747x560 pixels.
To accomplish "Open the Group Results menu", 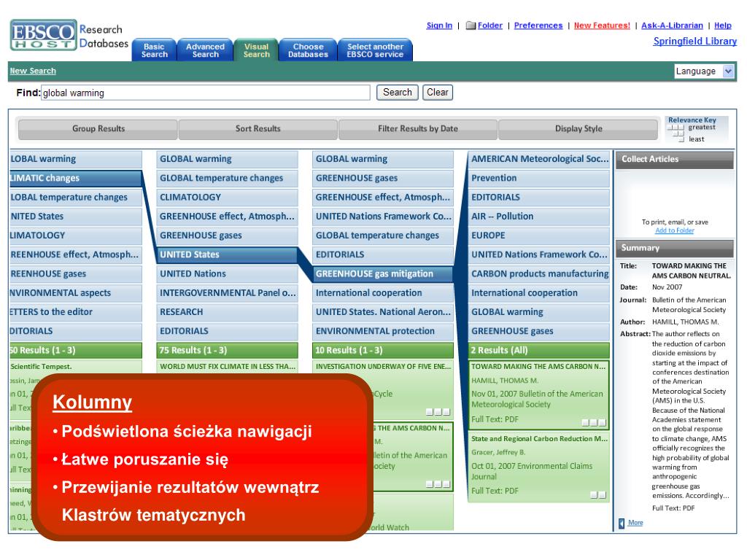I will pos(98,128).
